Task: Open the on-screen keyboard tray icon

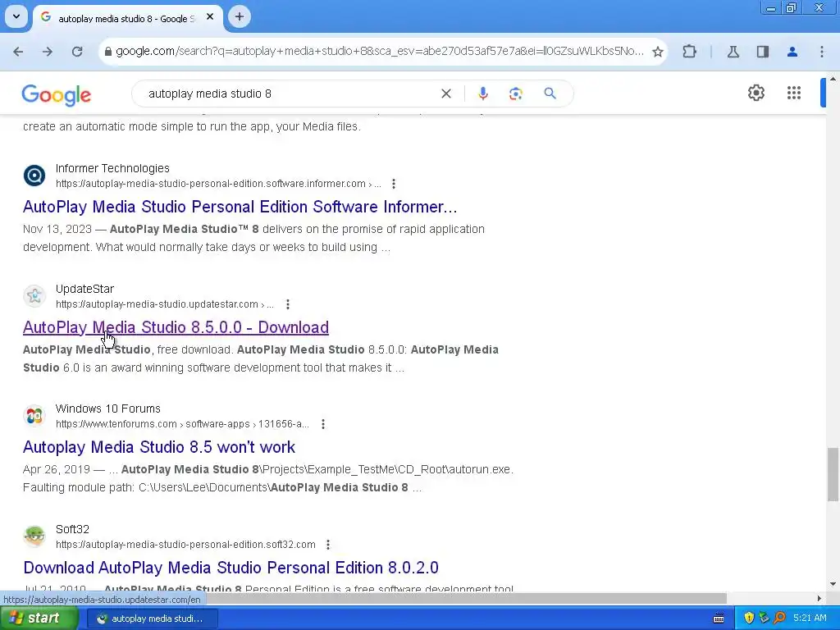Action: (x=719, y=619)
